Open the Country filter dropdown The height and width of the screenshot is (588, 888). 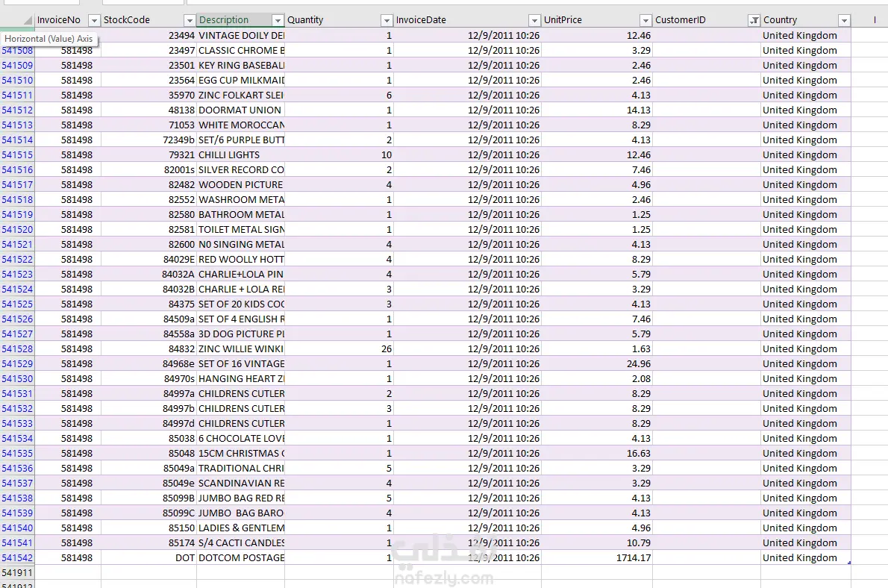coord(844,20)
